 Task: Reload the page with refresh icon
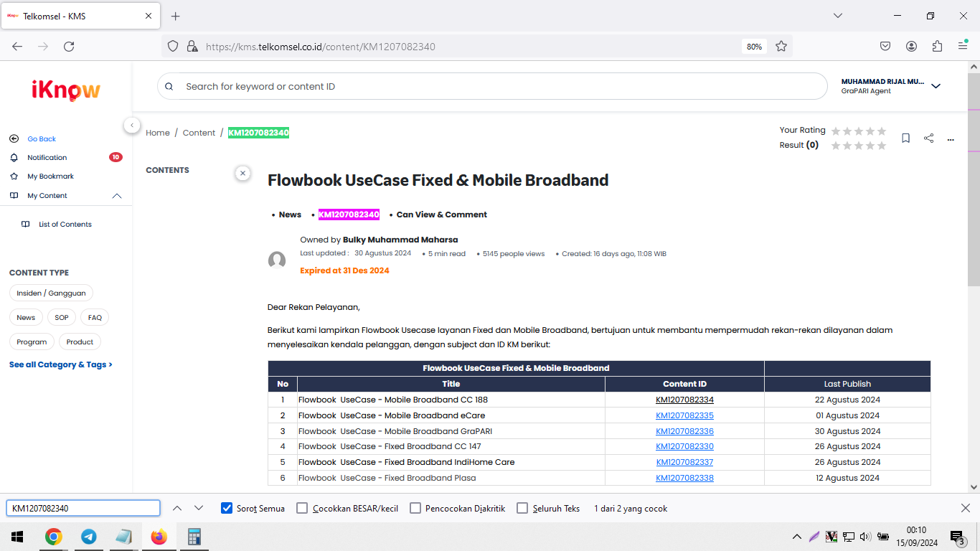tap(69, 46)
